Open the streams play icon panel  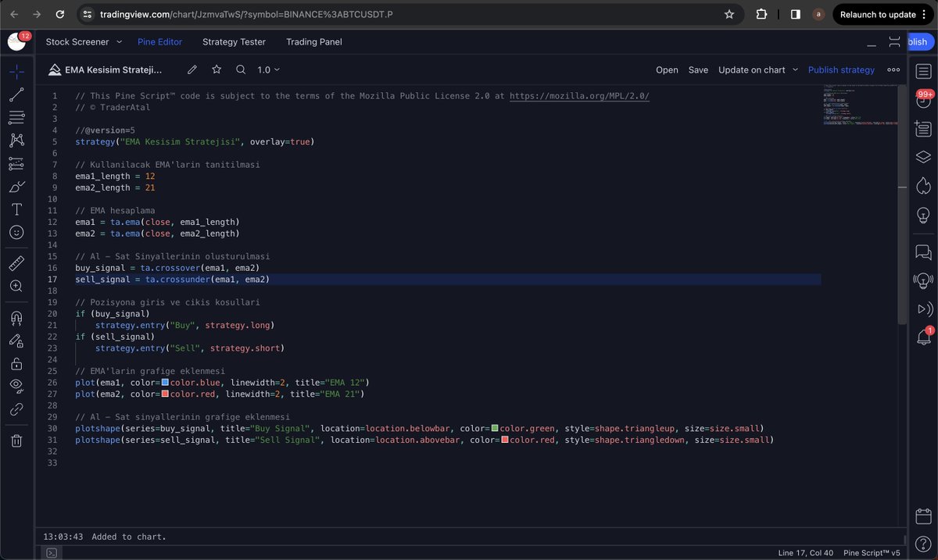pyautogui.click(x=923, y=309)
